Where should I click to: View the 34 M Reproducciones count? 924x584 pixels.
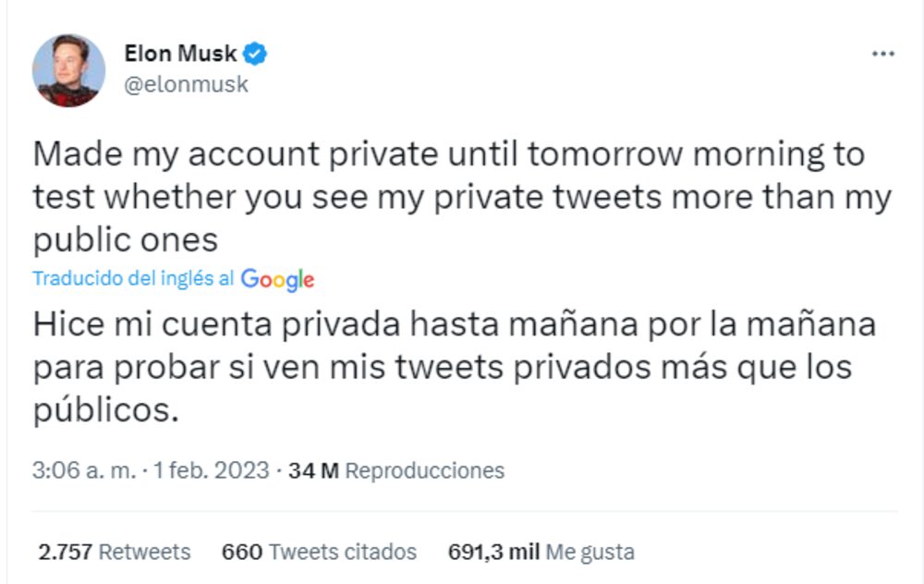pyautogui.click(x=396, y=470)
